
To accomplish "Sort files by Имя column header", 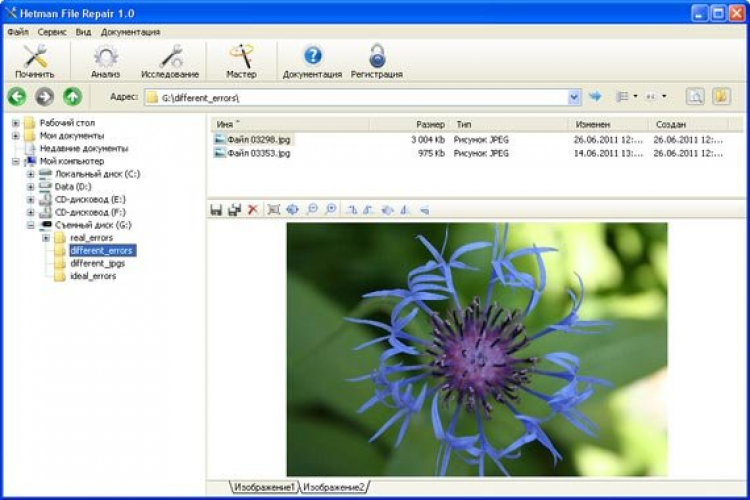I will tap(290, 124).
